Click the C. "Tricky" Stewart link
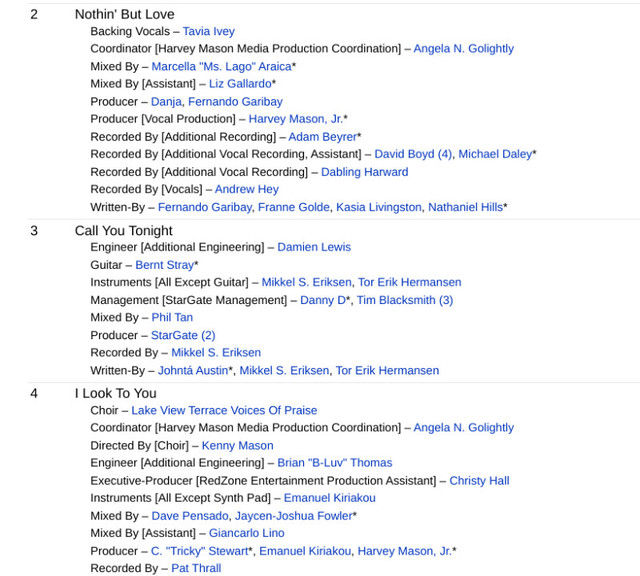This screenshot has height=576, width=640. pos(200,551)
